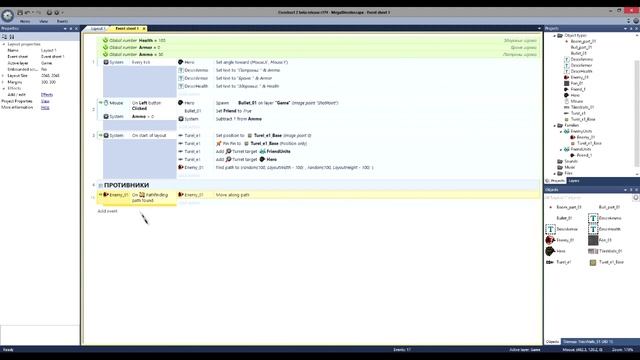Collapse the Object types folder
This screenshot has width=640, height=360.
(x=554, y=36)
